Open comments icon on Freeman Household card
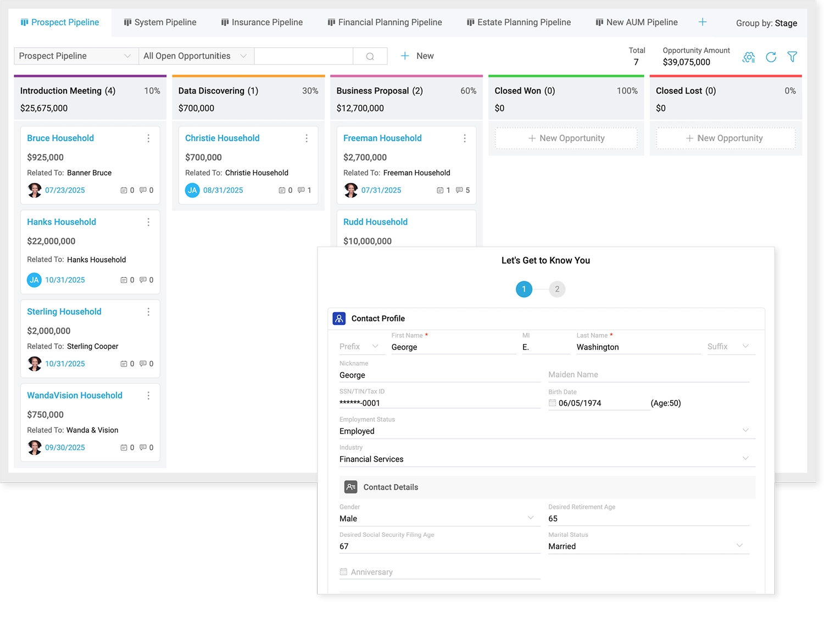This screenshot has width=824, height=644. [x=459, y=190]
